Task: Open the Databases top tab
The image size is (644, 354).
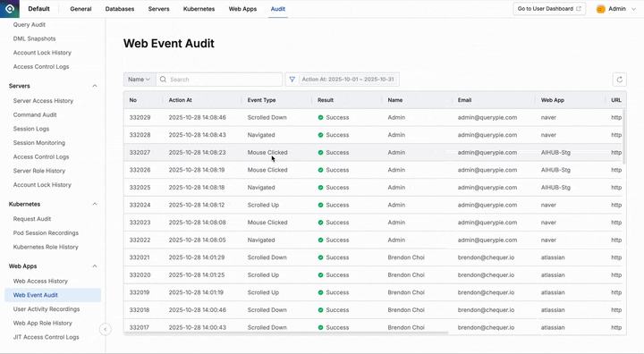Action: pos(120,9)
